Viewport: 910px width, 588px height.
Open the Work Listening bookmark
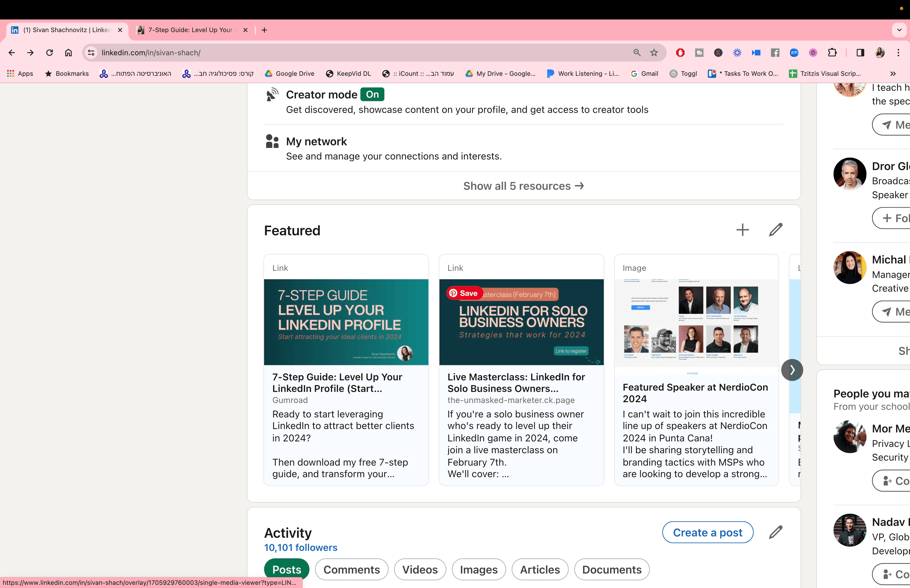pyautogui.click(x=583, y=74)
